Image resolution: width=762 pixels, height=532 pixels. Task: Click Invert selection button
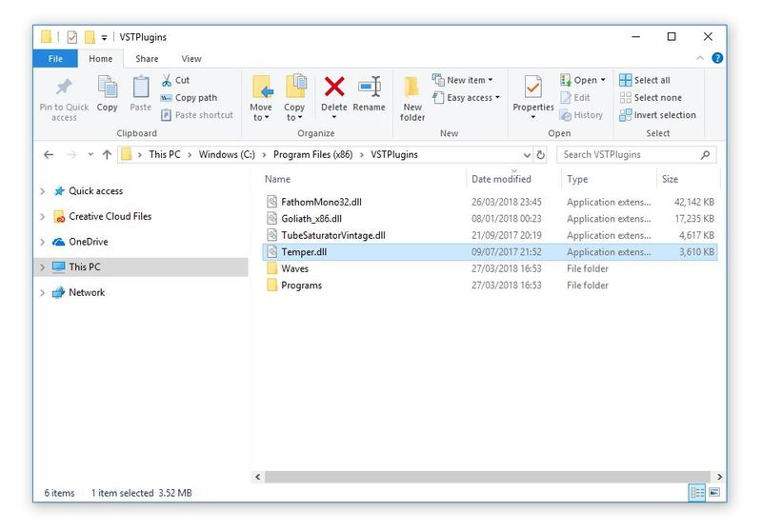pyautogui.click(x=658, y=115)
